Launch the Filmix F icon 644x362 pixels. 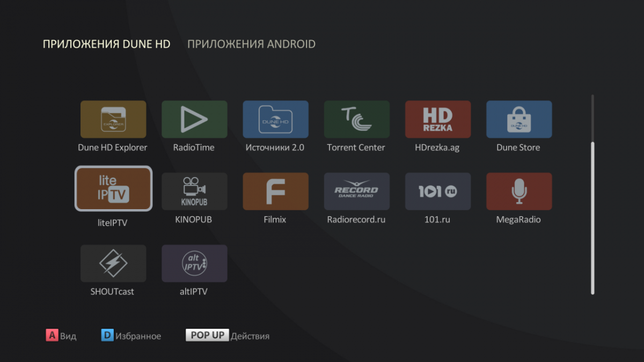(275, 191)
